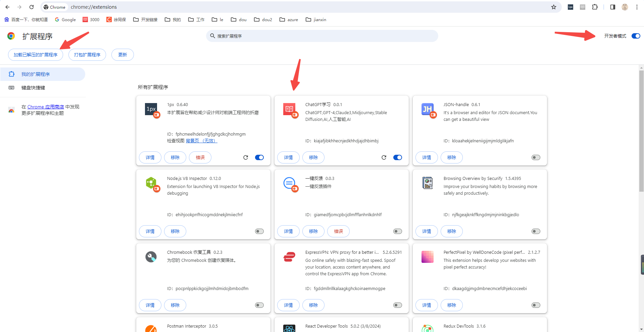Viewport: 644px width, 332px height.
Task: Reload the page with refresh icon
Action: [32, 7]
